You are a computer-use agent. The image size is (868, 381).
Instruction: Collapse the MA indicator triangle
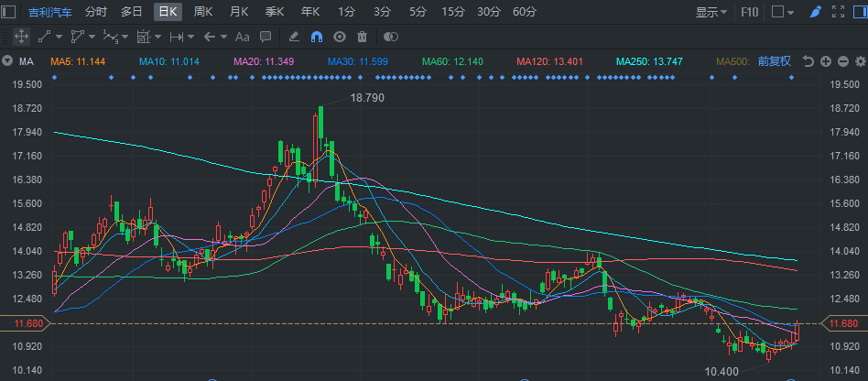click(7, 61)
